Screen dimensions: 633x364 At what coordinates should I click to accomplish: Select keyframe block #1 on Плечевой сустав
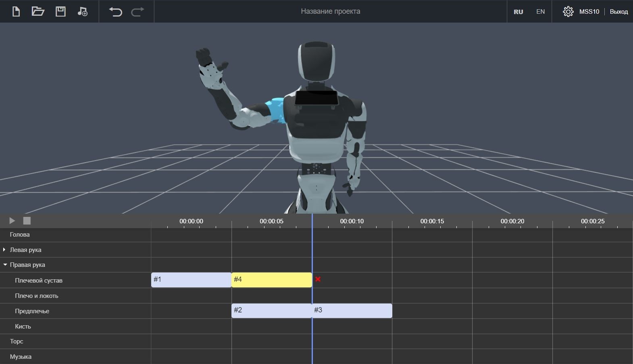click(x=191, y=280)
